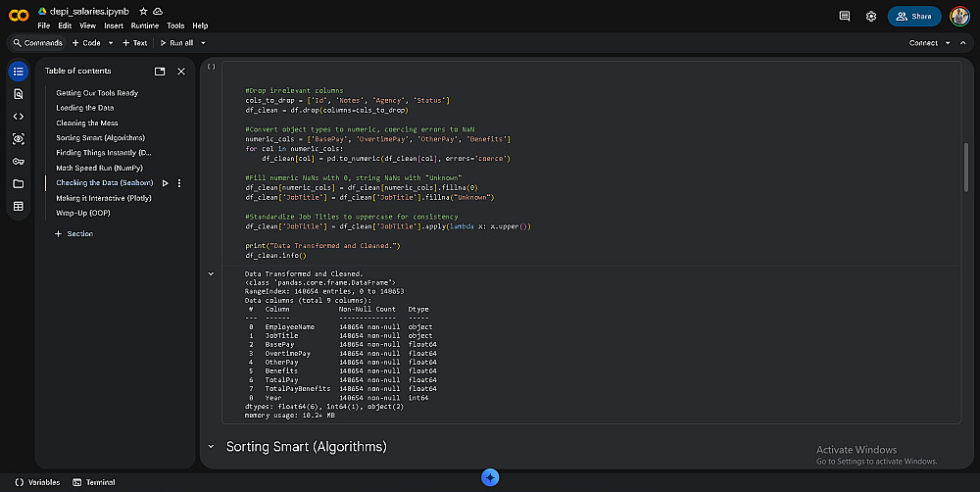Screen dimensions: 980x492
Task: Click the cloud saved status icon
Action: click(x=158, y=11)
